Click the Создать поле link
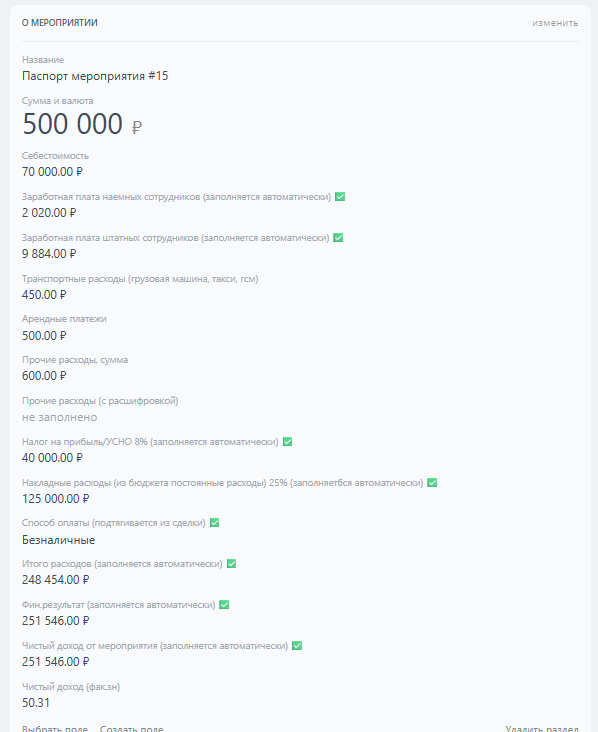Screen dimensions: 598x732 click(131, 728)
